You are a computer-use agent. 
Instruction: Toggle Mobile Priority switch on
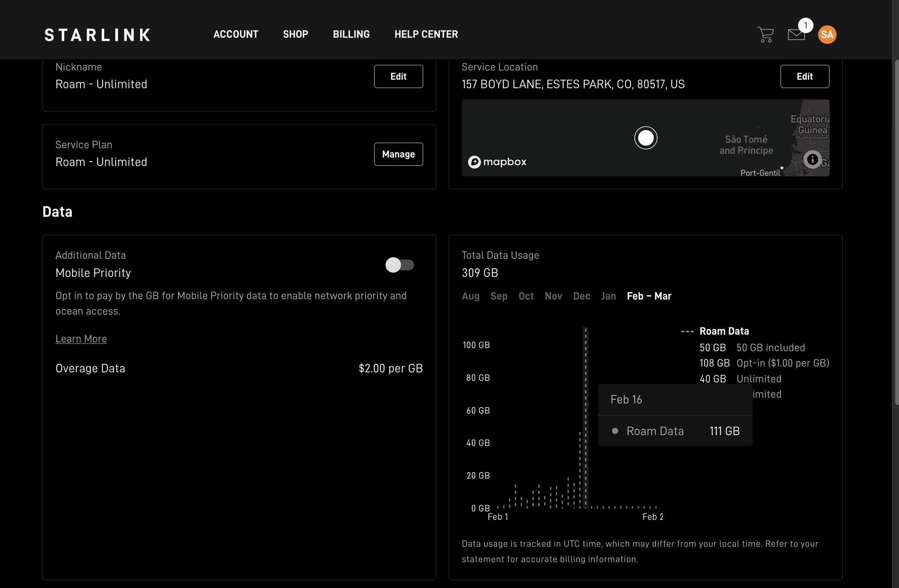pyautogui.click(x=399, y=265)
